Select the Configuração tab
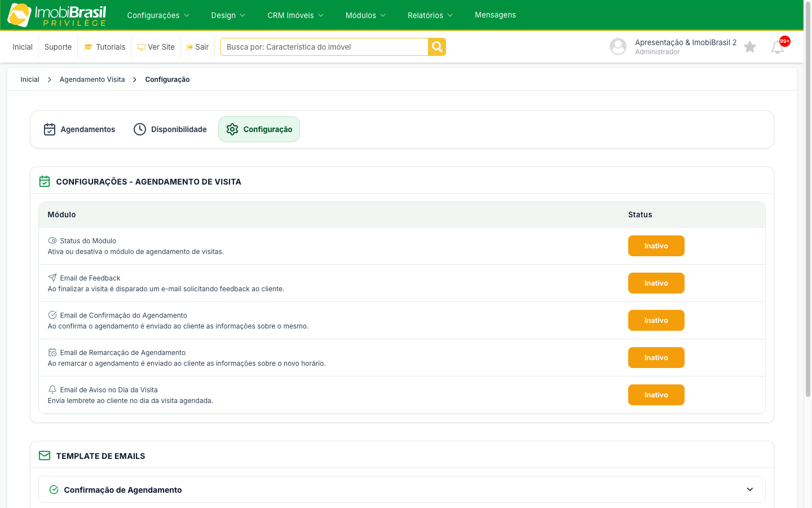The image size is (812, 508). click(x=259, y=129)
